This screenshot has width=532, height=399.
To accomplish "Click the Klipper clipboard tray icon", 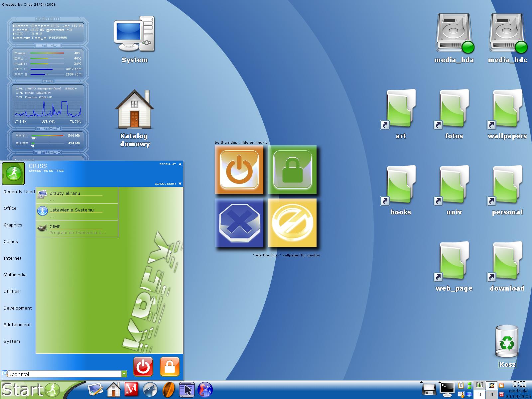I will (461, 385).
